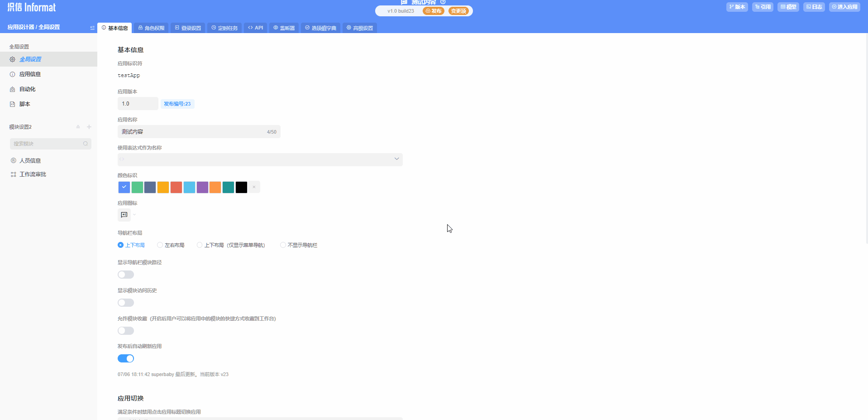
Task: 打开「人员信息」模块
Action: click(x=30, y=160)
